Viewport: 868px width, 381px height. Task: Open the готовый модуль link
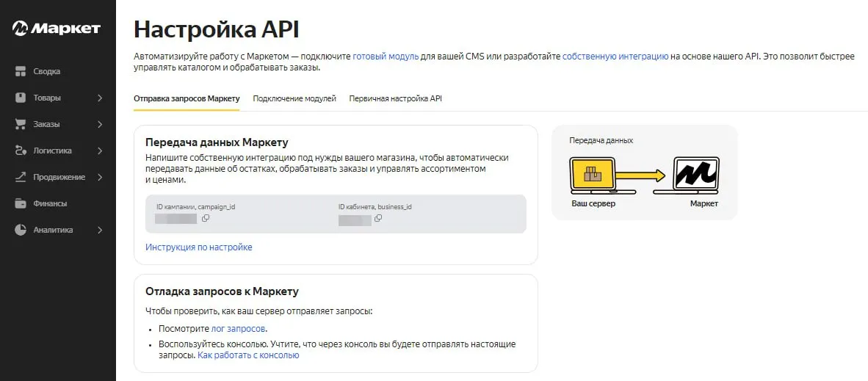(x=386, y=57)
